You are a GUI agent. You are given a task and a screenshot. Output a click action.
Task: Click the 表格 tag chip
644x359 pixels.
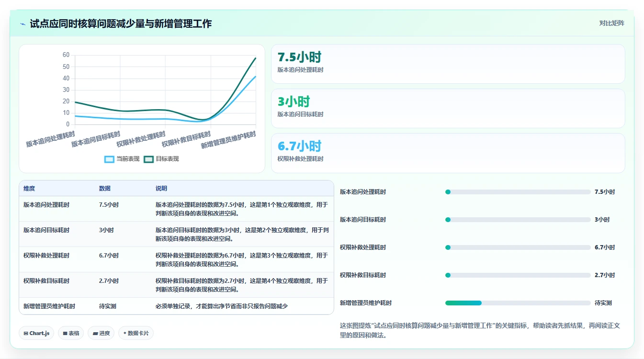click(71, 333)
